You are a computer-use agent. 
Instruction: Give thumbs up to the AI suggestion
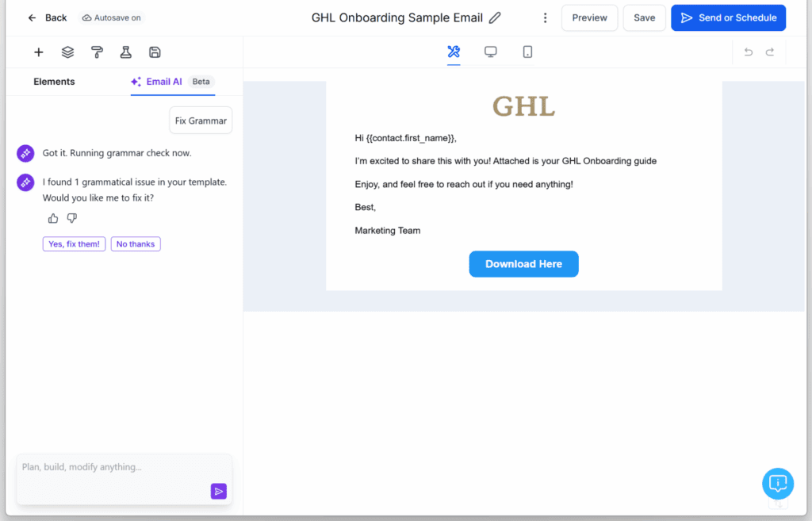52,218
